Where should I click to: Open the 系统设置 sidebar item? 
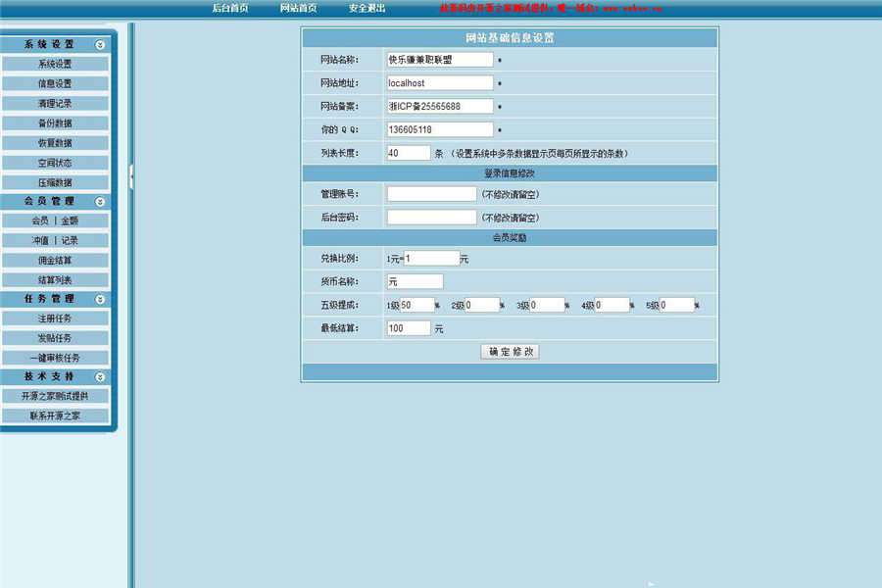tap(55, 64)
